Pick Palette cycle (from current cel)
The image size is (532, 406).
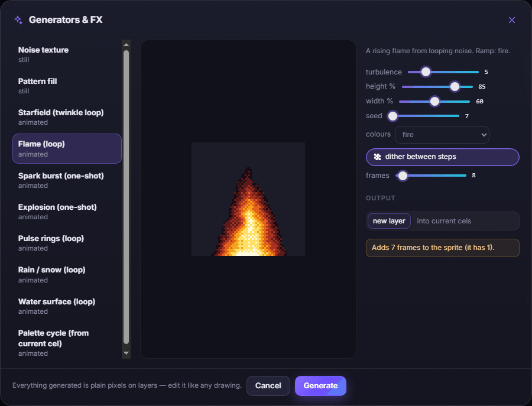pyautogui.click(x=67, y=343)
